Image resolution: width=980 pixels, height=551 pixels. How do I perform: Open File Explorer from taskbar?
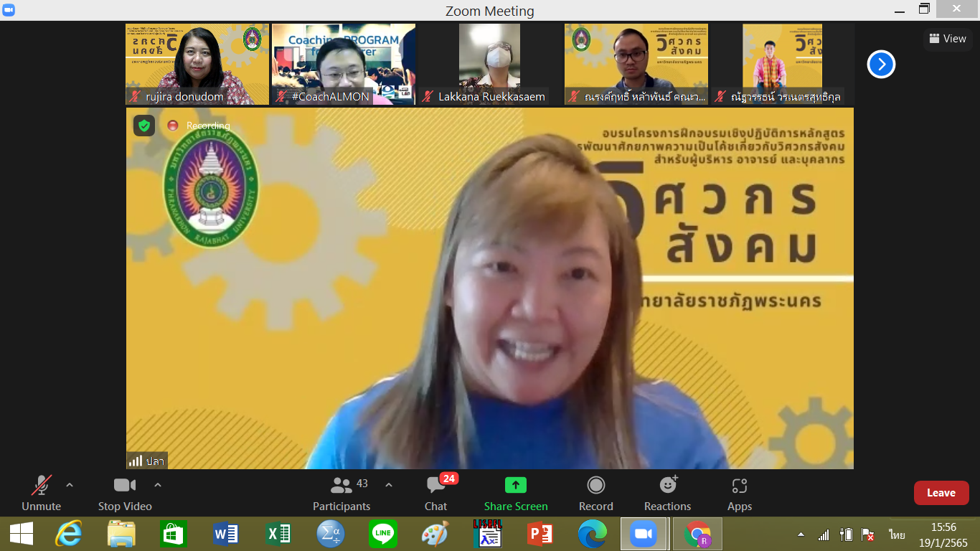tap(121, 534)
